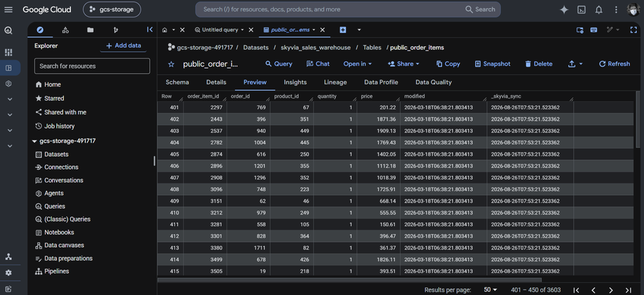The image size is (644, 295).
Task: Switch to the Details tab
Action: [216, 82]
